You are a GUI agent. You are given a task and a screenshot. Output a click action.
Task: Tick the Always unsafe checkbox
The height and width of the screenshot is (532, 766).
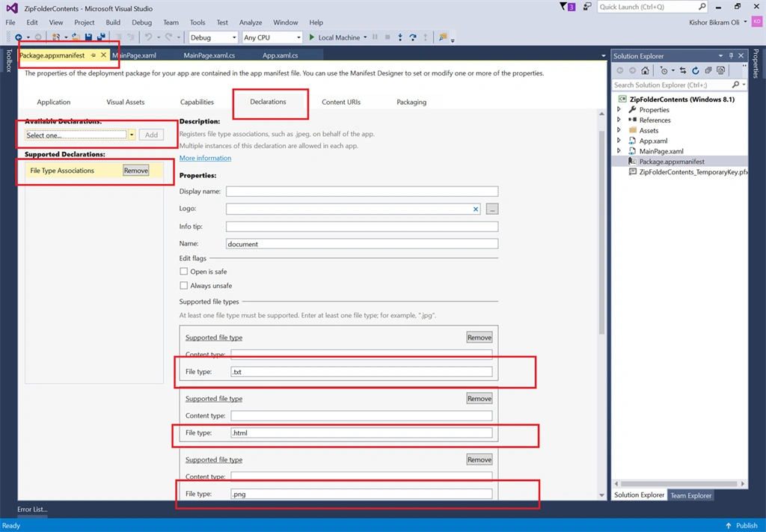click(184, 285)
